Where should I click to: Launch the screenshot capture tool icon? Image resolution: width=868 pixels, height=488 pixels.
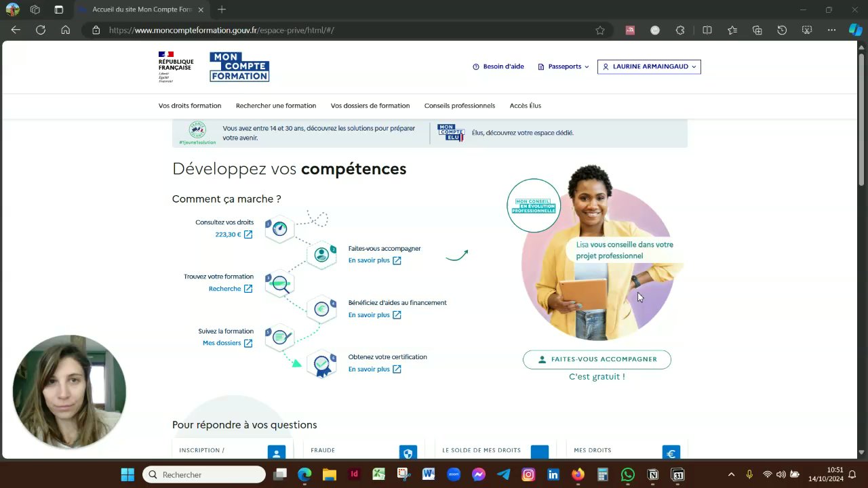[x=807, y=30]
